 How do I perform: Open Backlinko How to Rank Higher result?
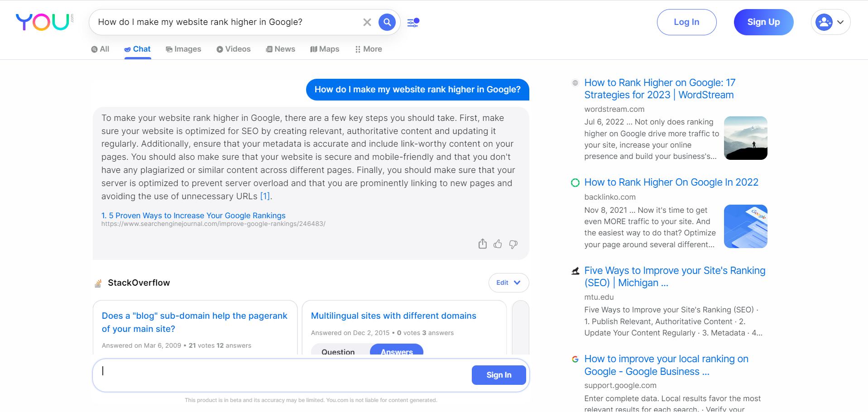coord(671,182)
